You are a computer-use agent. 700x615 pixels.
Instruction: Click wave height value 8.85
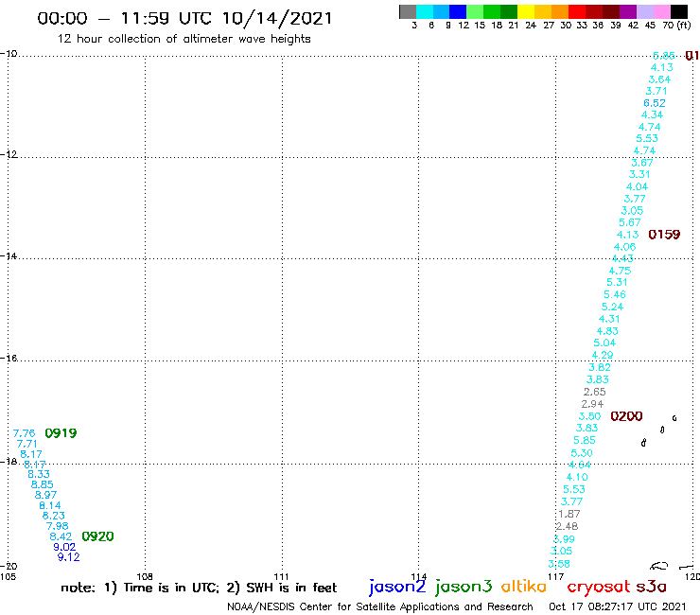[x=42, y=484]
